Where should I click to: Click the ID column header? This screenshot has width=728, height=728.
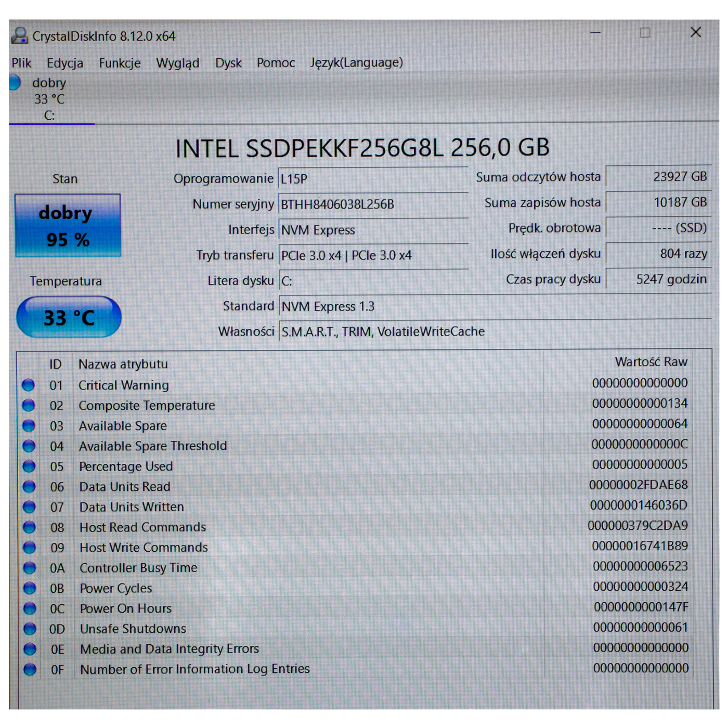tap(56, 364)
